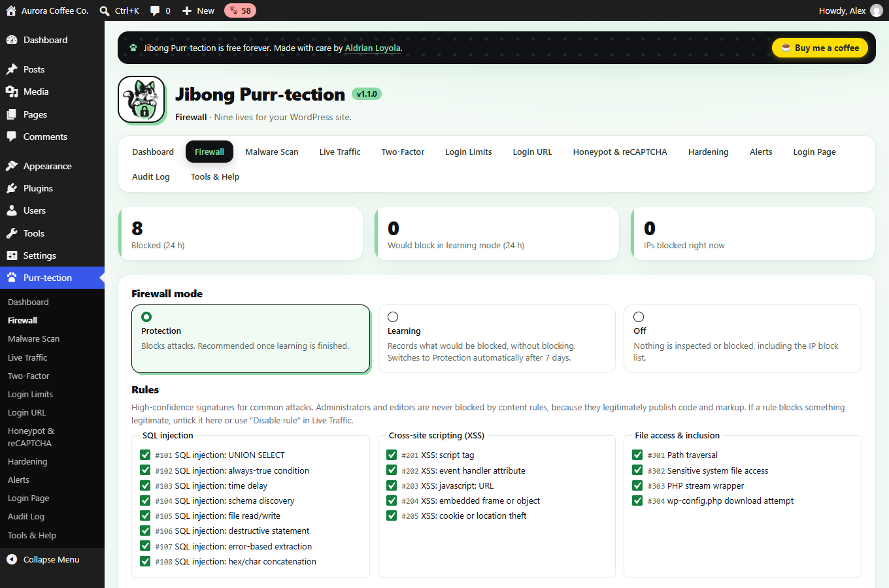Open search via the magnifier icon
Viewport: 889px width, 588px height.
tap(105, 10)
